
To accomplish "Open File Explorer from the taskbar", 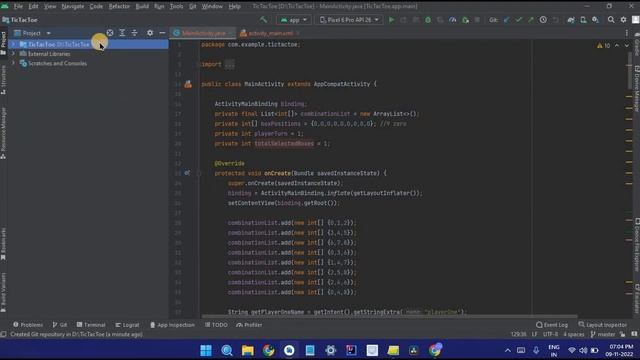I will point(248,350).
